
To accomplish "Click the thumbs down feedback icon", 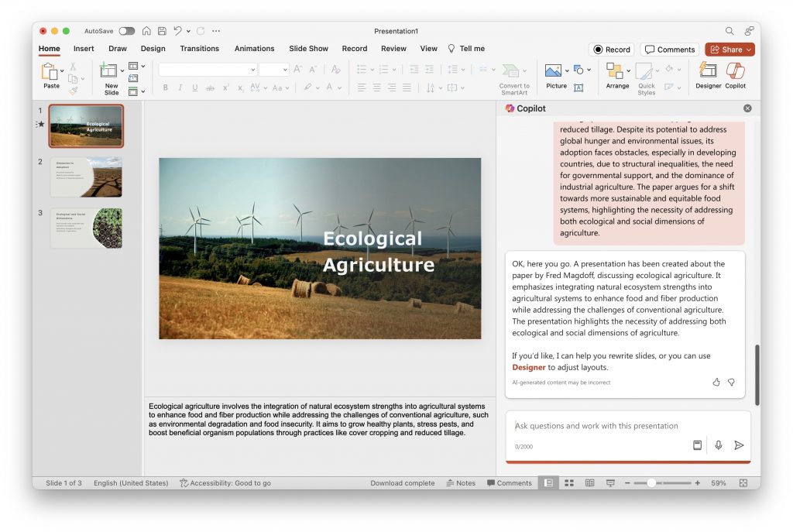I will pyautogui.click(x=731, y=382).
